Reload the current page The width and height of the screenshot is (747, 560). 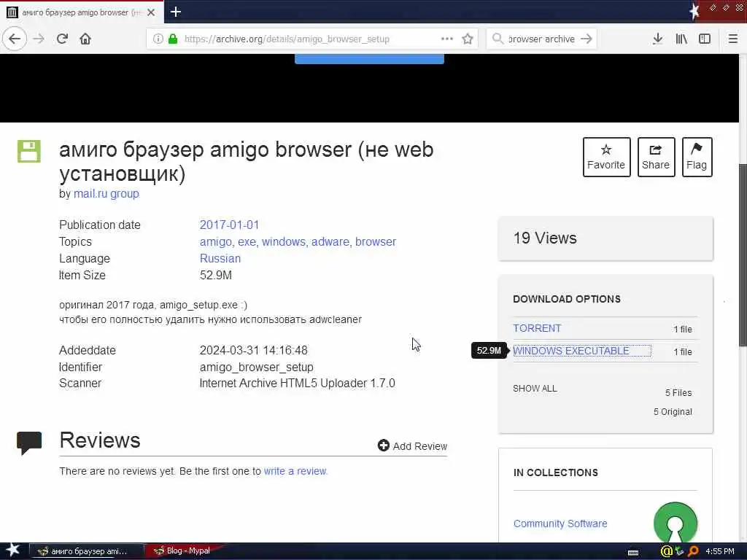[62, 39]
